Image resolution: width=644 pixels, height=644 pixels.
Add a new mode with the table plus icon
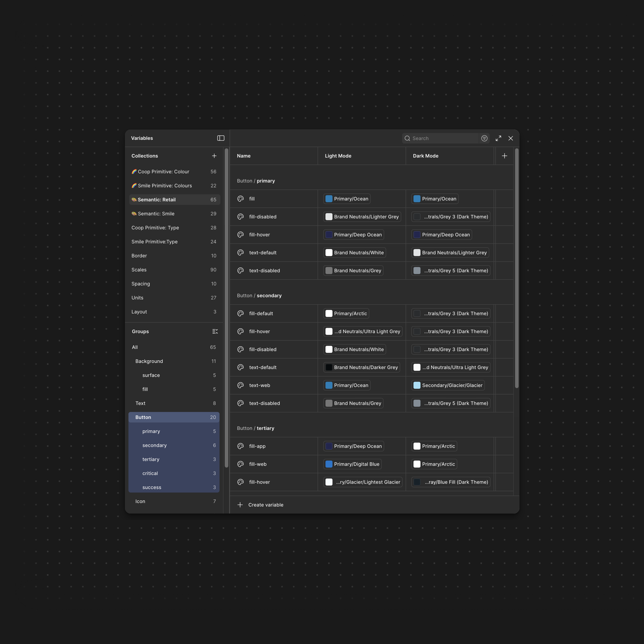(504, 156)
